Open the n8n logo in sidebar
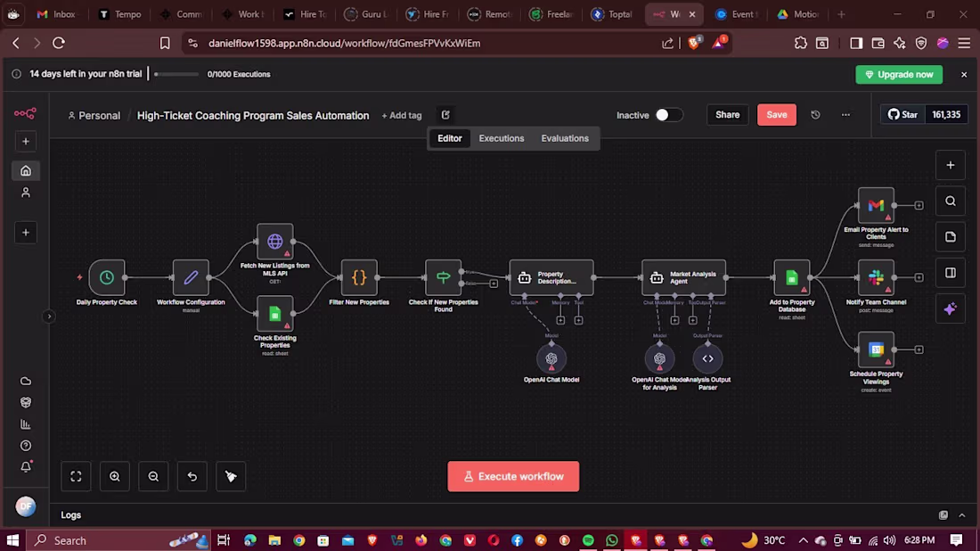Screen dimensions: 980x551 [25, 113]
